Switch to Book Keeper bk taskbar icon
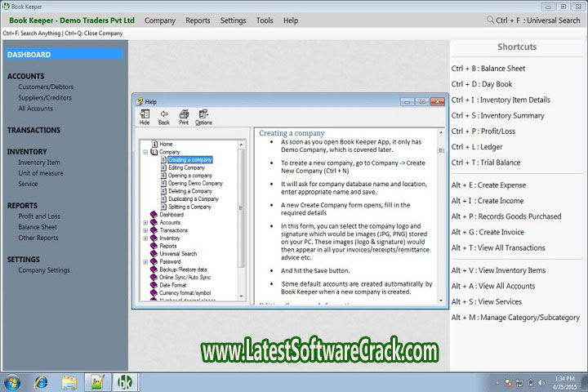Screen dimensions: 588x392 (124, 381)
